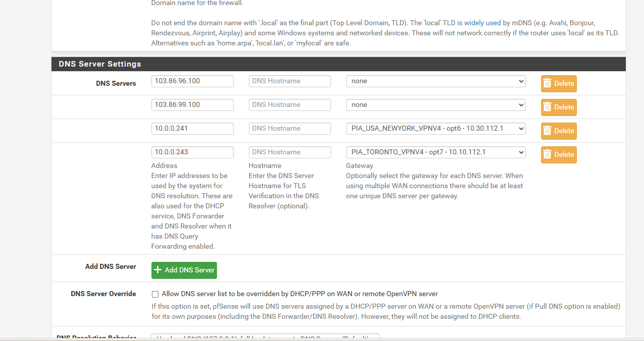Open gateway dropdown for 103.86.96.100
The width and height of the screenshot is (644, 341).
click(436, 81)
